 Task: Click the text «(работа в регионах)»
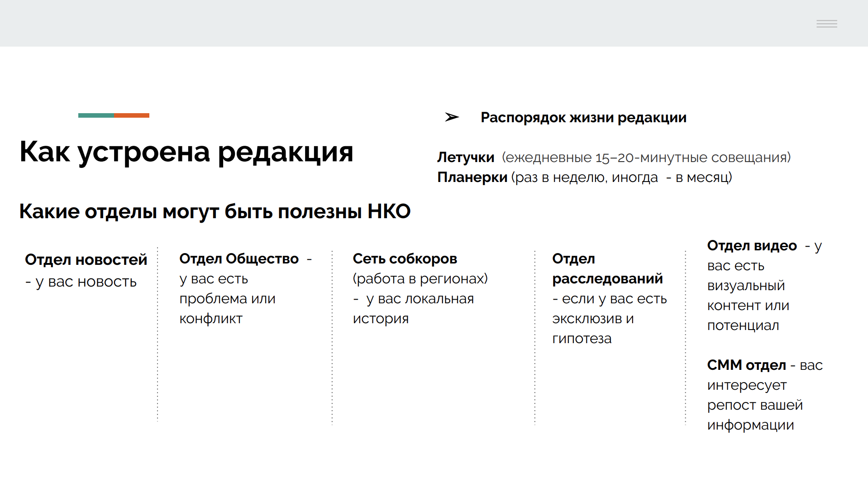[420, 278]
